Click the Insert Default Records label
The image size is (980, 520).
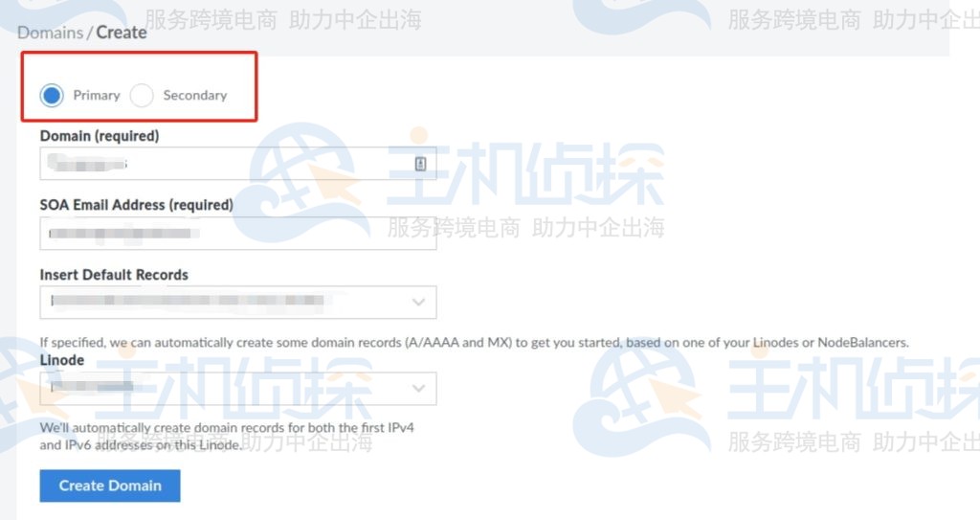coord(114,275)
